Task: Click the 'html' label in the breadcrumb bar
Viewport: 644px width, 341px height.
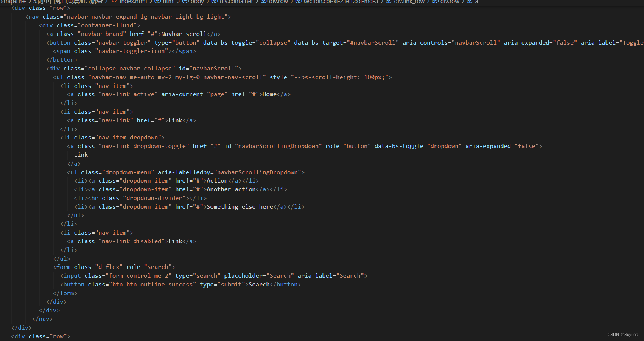Action: point(168,2)
